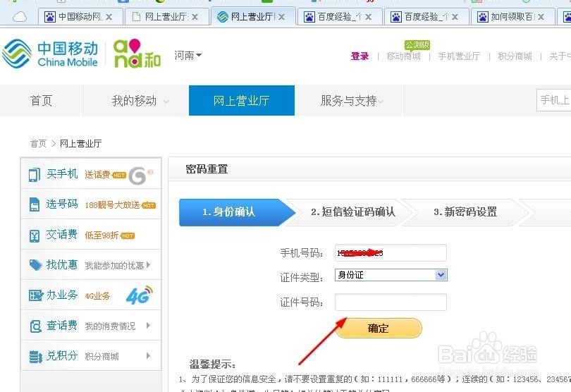The width and height of the screenshot is (571, 392).
Task: Open the 积分商城 top link
Action: [x=515, y=56]
